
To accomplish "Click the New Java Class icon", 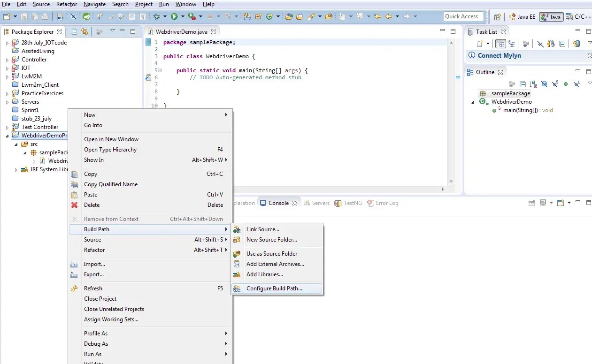I will (x=269, y=16).
